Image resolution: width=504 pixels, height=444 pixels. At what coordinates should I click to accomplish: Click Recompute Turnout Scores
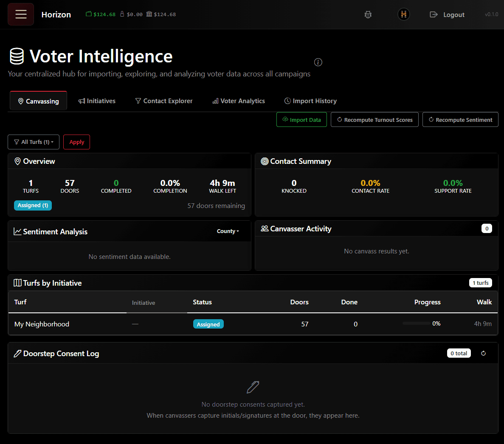coord(374,120)
